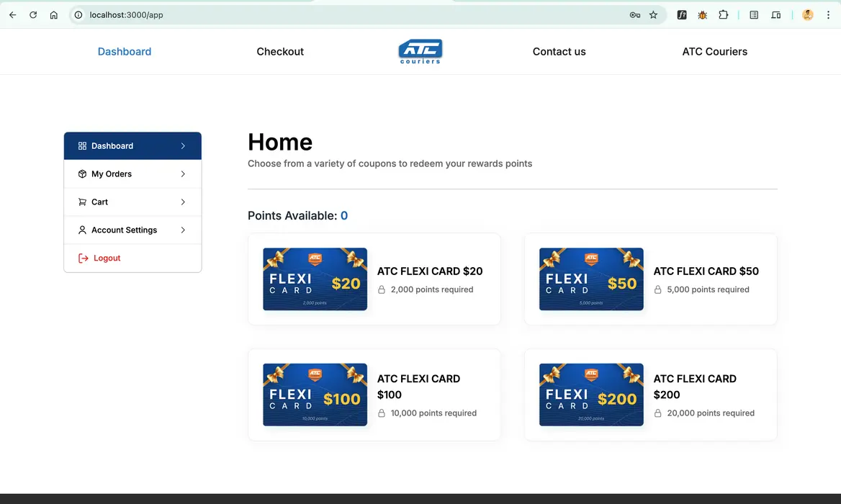
Task: View site information icon in address bar
Action: pos(78,15)
